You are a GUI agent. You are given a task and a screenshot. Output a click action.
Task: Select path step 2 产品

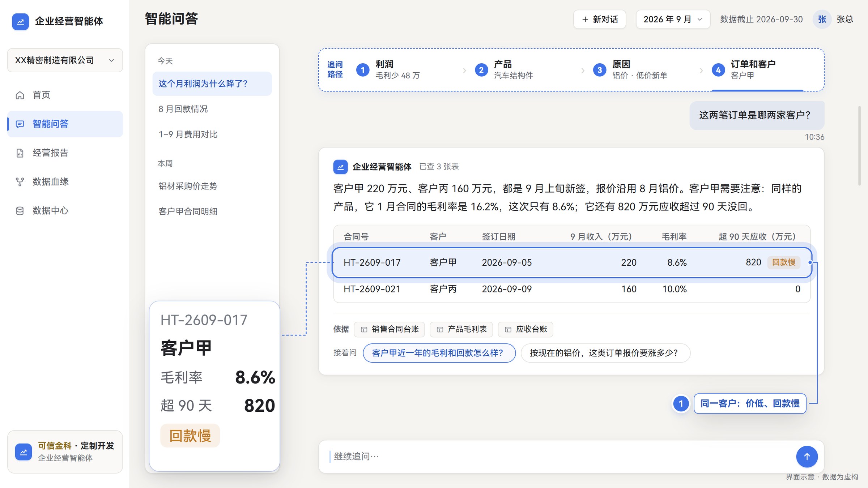[x=504, y=70]
